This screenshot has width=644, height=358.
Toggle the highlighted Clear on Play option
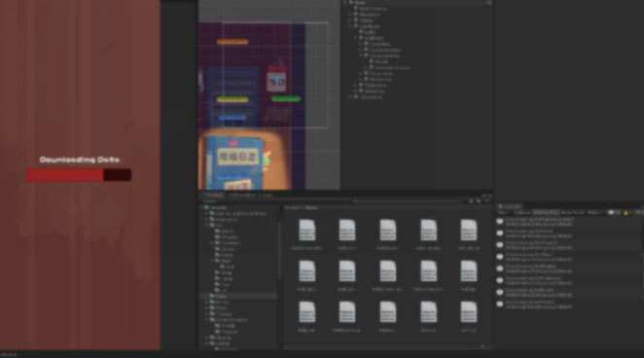(x=546, y=213)
